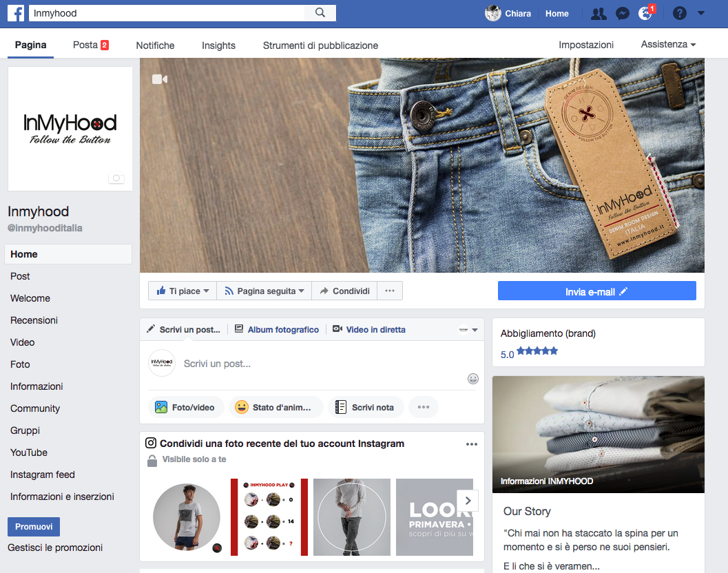Screen dimensions: 728x573
Task: Open the Posta tab
Action: (x=90, y=45)
